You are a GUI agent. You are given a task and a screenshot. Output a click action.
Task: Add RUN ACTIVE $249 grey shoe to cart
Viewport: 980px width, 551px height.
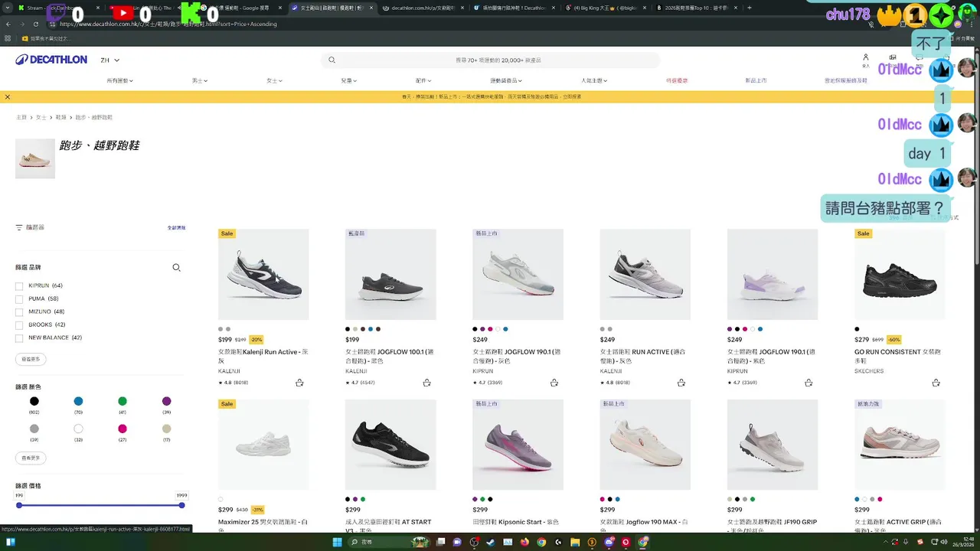(681, 383)
